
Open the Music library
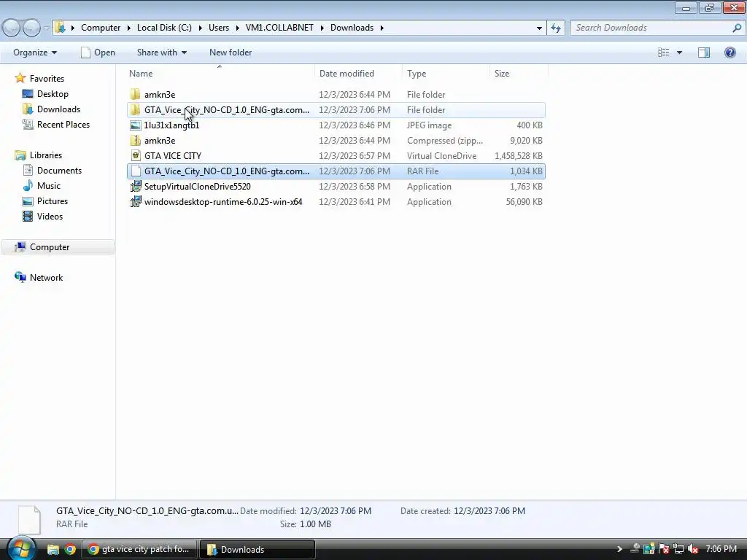(x=49, y=185)
